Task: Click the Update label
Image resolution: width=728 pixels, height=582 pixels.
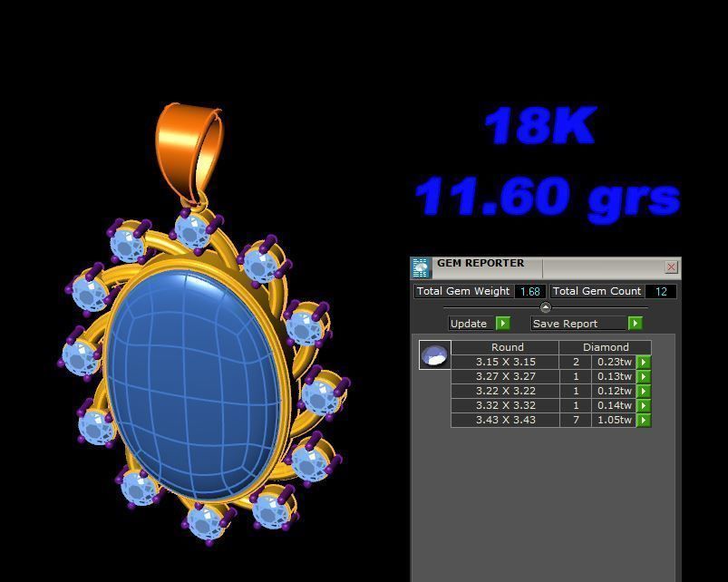Action: point(471,323)
